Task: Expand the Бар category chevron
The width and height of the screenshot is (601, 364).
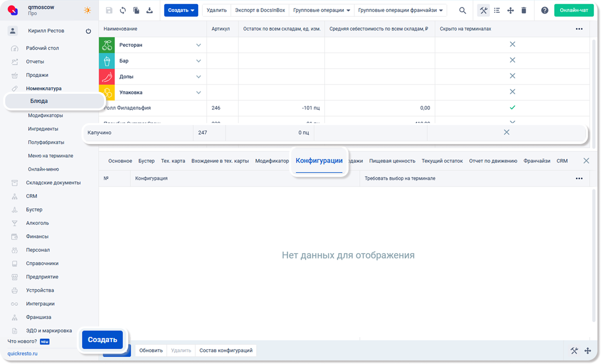Action: (x=199, y=61)
